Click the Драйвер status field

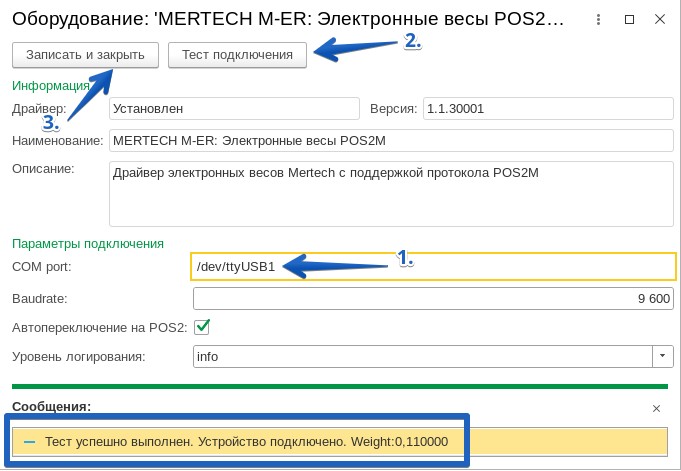coord(233,108)
